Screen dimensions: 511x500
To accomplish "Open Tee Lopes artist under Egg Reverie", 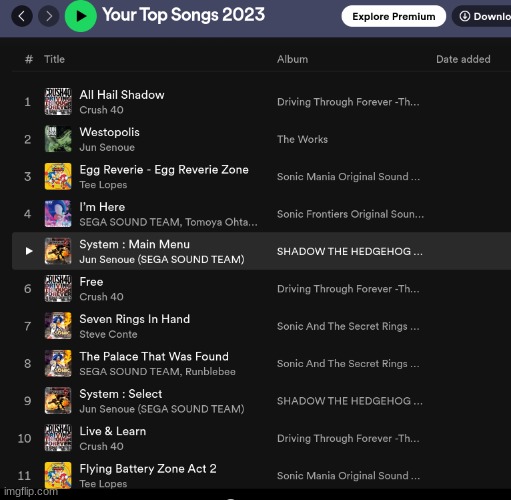I will tap(103, 185).
